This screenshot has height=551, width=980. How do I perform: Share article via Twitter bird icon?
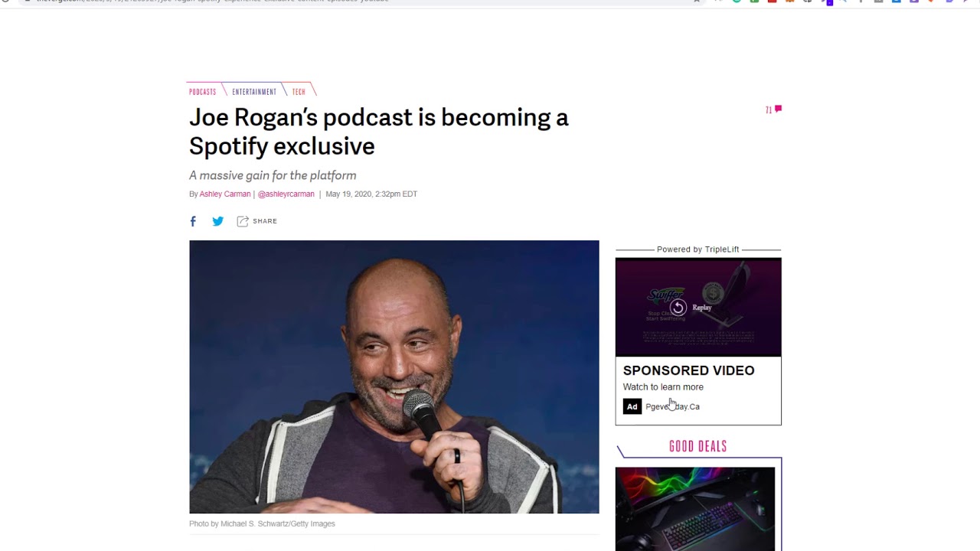click(218, 221)
